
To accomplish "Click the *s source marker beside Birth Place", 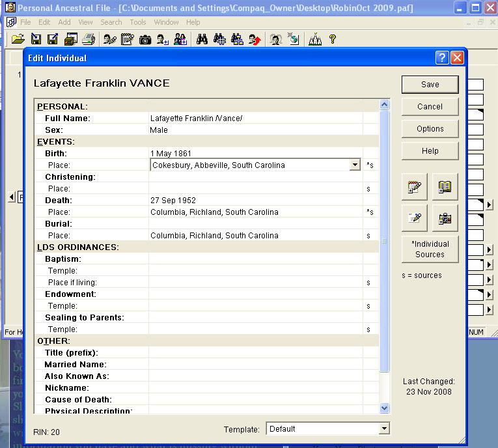I will coord(370,165).
